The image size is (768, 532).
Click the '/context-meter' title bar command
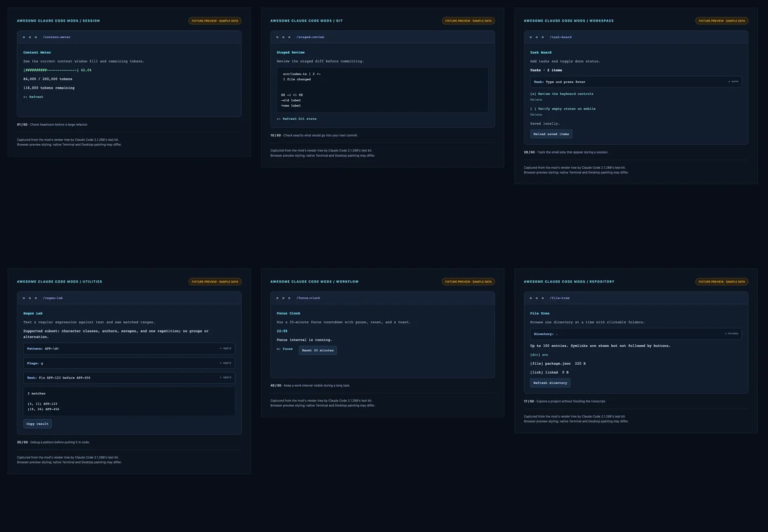tap(56, 37)
